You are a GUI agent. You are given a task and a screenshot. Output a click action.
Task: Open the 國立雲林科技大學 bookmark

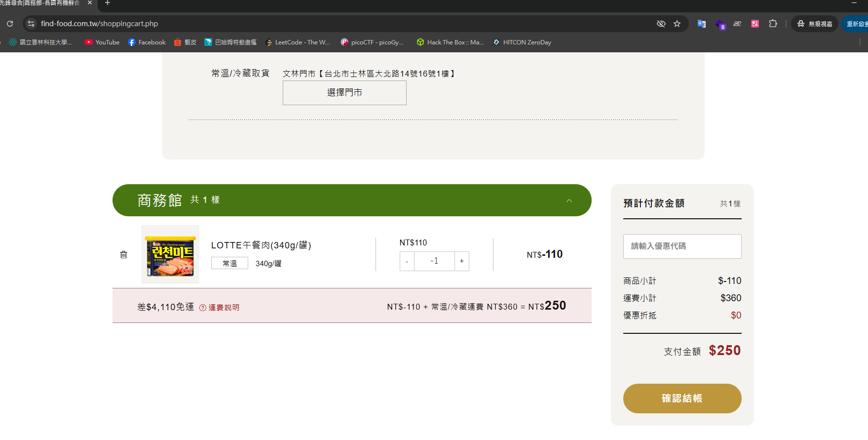(40, 42)
